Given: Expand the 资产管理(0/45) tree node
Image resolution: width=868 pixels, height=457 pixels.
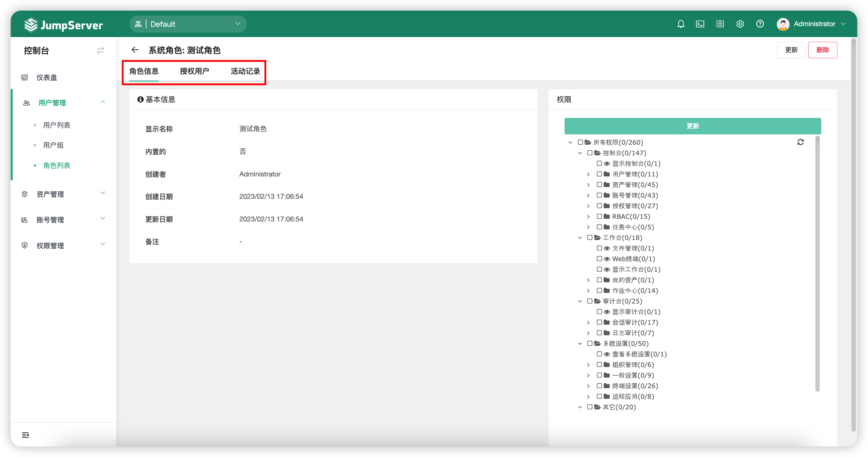Looking at the screenshot, I should [588, 185].
